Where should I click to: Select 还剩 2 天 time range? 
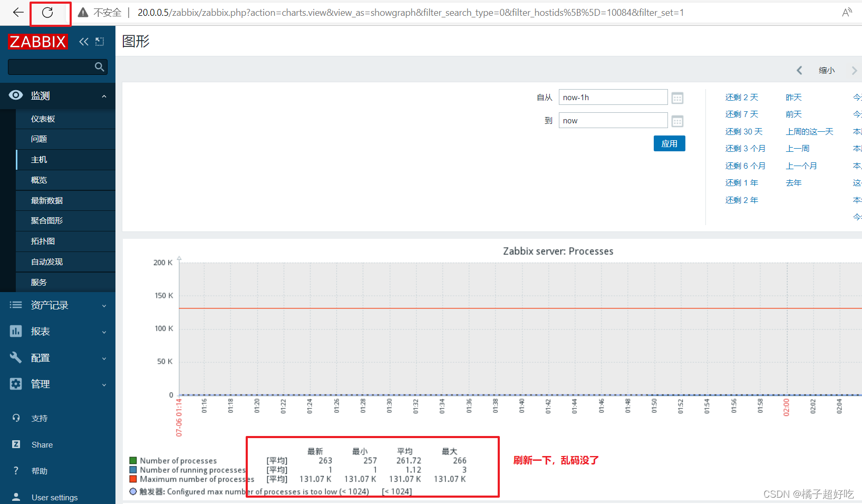coord(742,98)
